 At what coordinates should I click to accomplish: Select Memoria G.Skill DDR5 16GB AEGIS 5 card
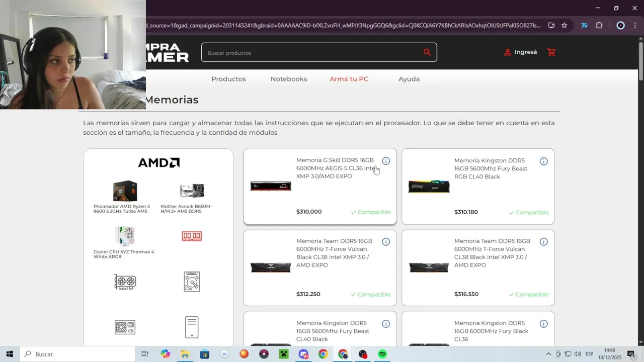click(320, 186)
